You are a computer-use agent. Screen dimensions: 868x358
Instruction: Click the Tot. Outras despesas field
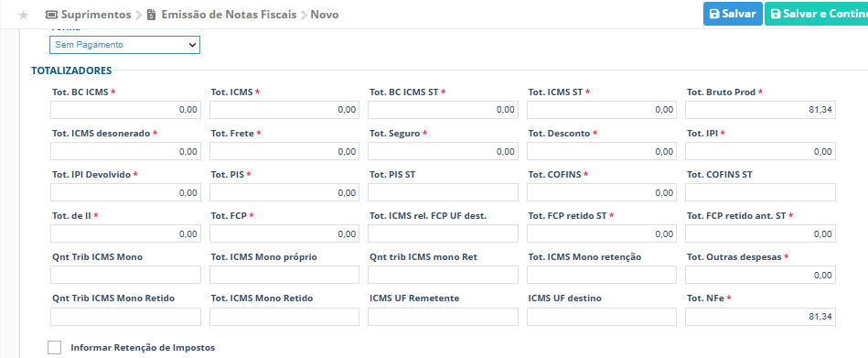point(761,275)
